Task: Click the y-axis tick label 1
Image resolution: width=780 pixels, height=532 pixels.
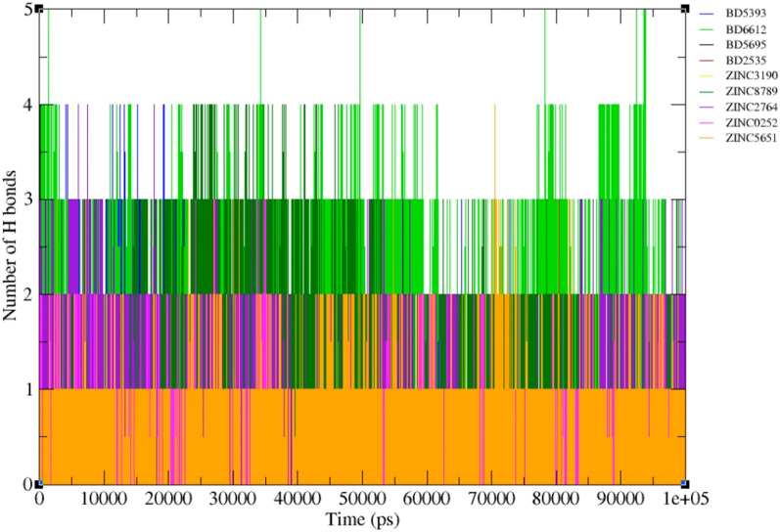Action: (28, 389)
